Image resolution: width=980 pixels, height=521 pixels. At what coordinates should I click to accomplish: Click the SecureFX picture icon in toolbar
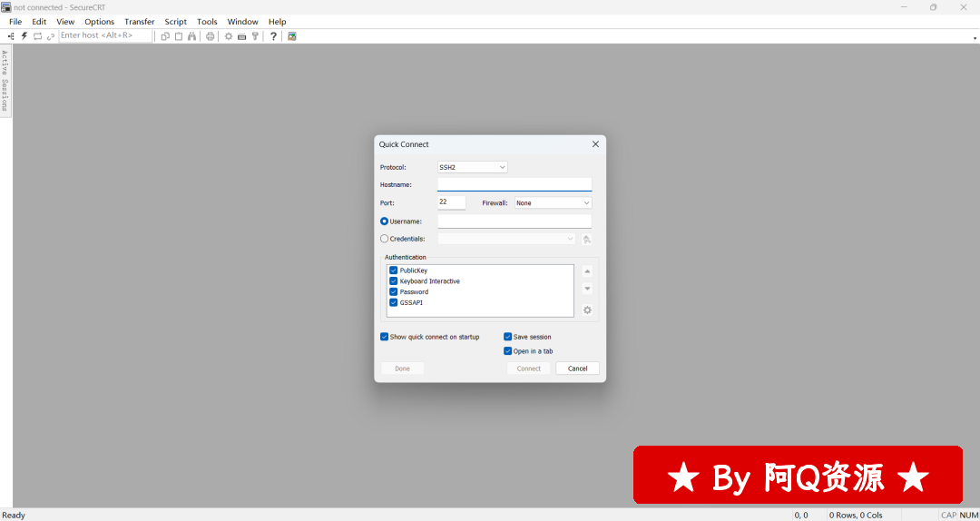(292, 36)
